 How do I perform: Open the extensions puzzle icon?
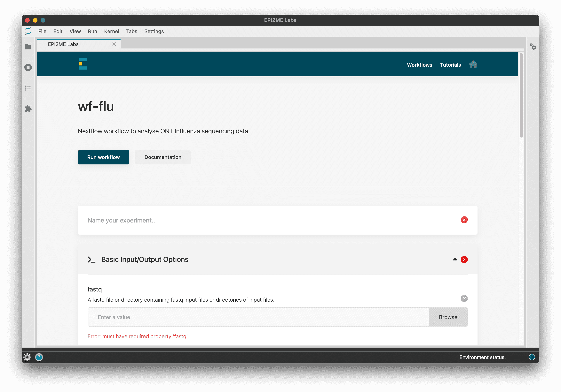tap(28, 109)
